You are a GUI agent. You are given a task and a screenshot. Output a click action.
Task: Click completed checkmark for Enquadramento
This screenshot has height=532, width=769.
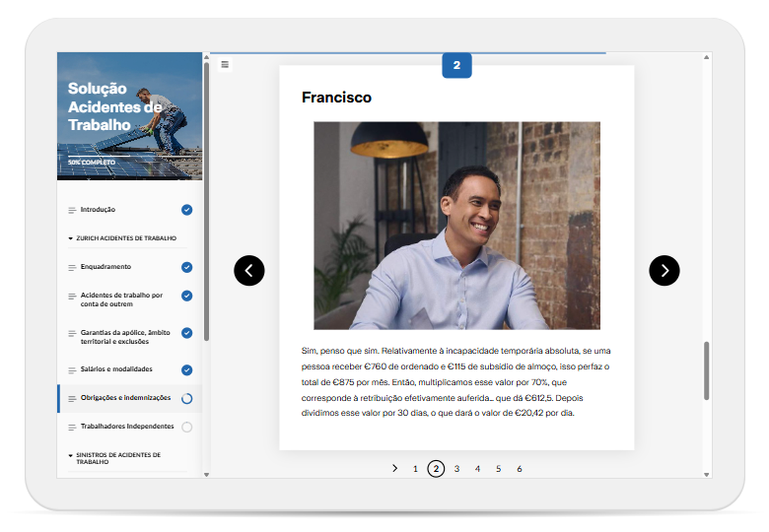[187, 267]
